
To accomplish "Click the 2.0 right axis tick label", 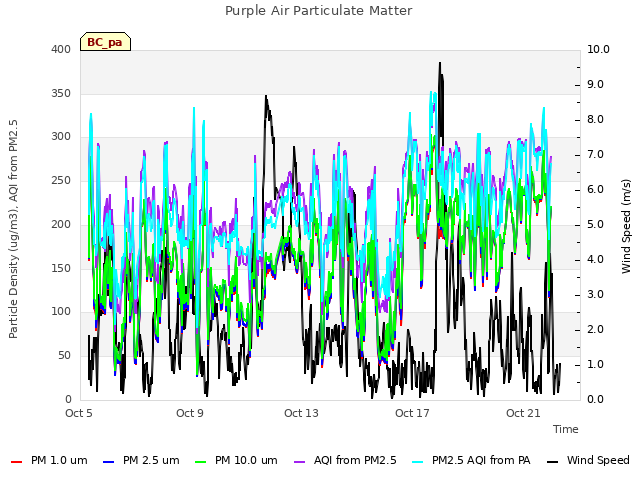I will pyautogui.click(x=595, y=329).
